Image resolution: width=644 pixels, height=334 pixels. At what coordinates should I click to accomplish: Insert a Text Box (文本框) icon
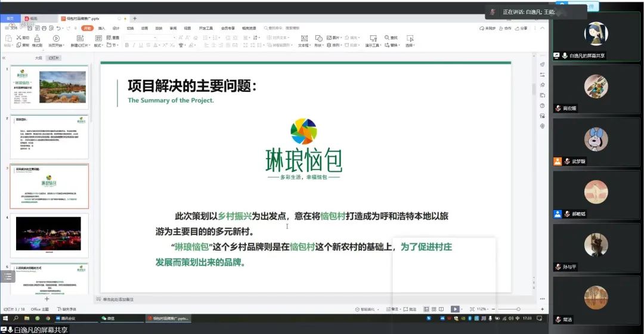click(304, 38)
